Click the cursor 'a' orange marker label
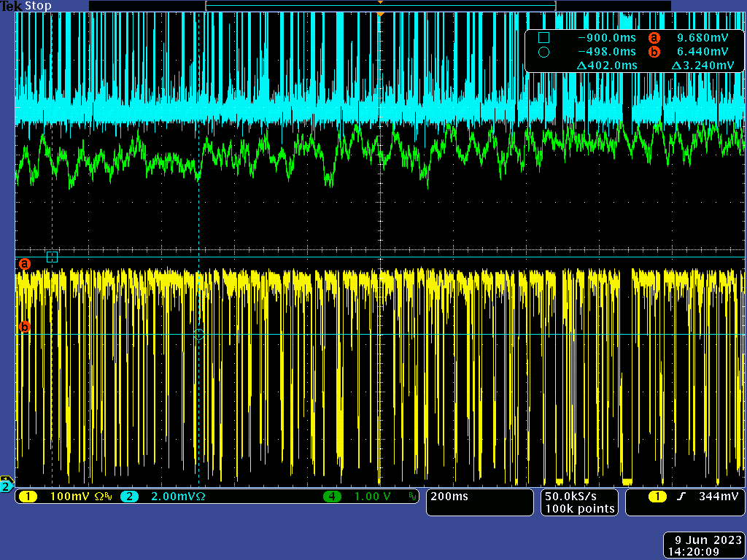 pyautogui.click(x=25, y=263)
